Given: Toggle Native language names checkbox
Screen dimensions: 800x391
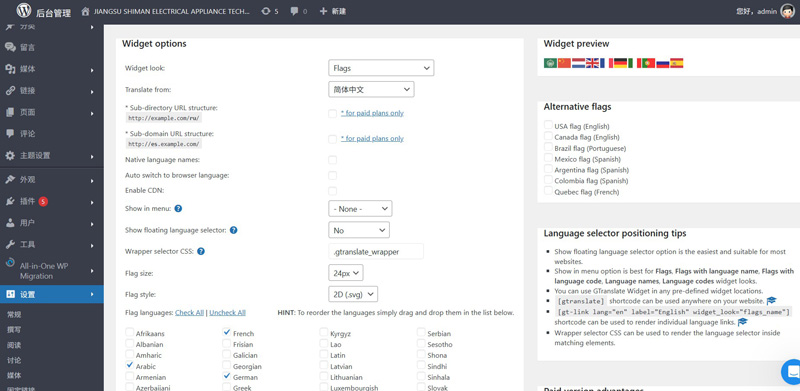Looking at the screenshot, I should [333, 160].
